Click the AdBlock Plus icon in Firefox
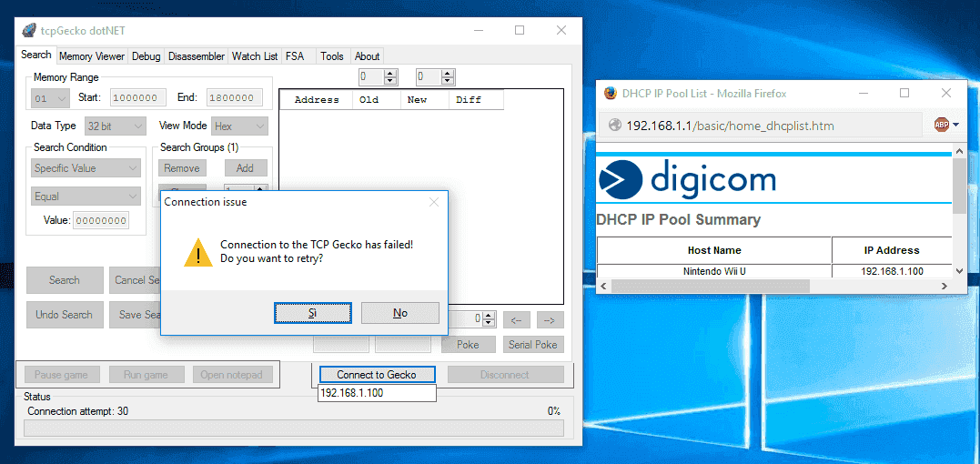This screenshot has height=464, width=980. (x=941, y=125)
